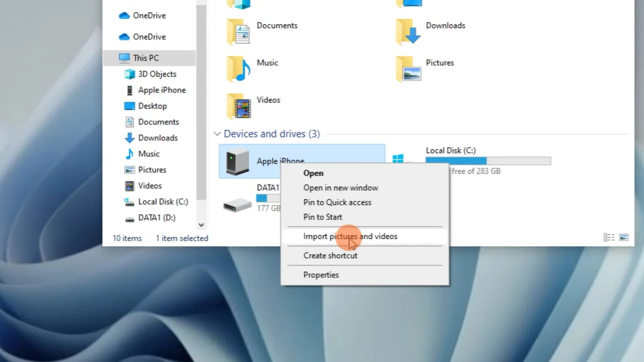Image resolution: width=644 pixels, height=362 pixels.
Task: Click the Documents folder name in main pane
Action: pyautogui.click(x=277, y=25)
